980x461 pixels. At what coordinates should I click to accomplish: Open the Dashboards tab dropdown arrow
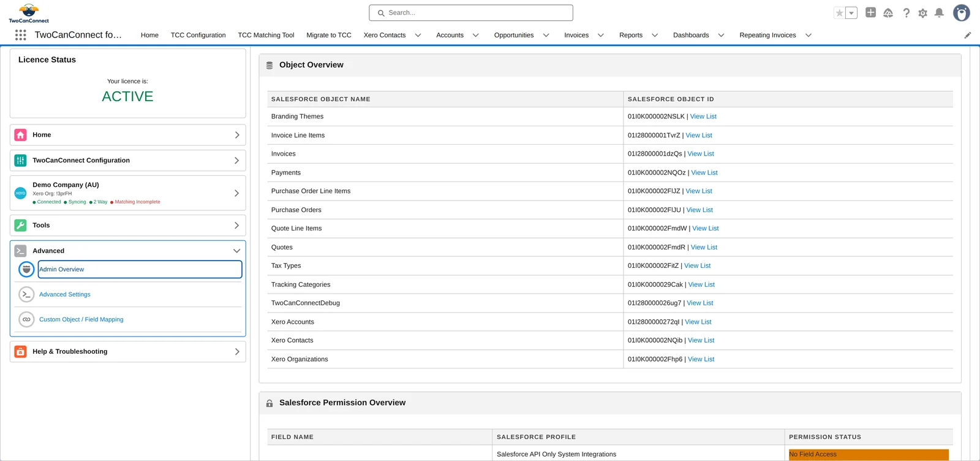pyautogui.click(x=721, y=36)
